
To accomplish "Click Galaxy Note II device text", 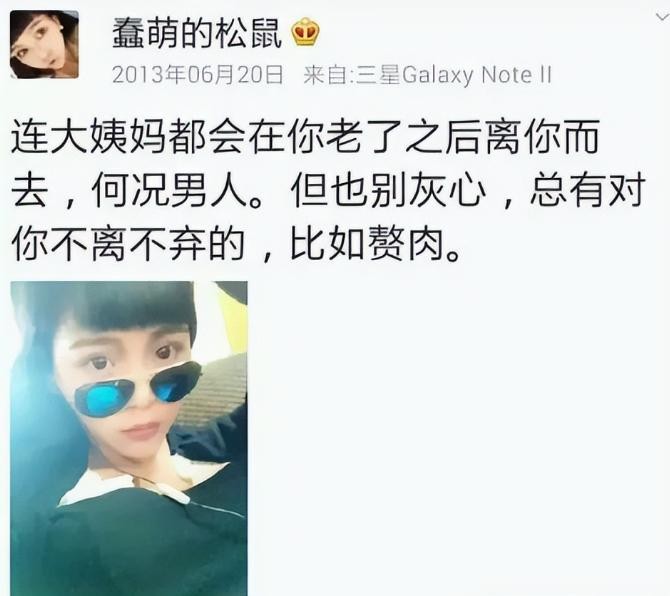I will (x=477, y=76).
